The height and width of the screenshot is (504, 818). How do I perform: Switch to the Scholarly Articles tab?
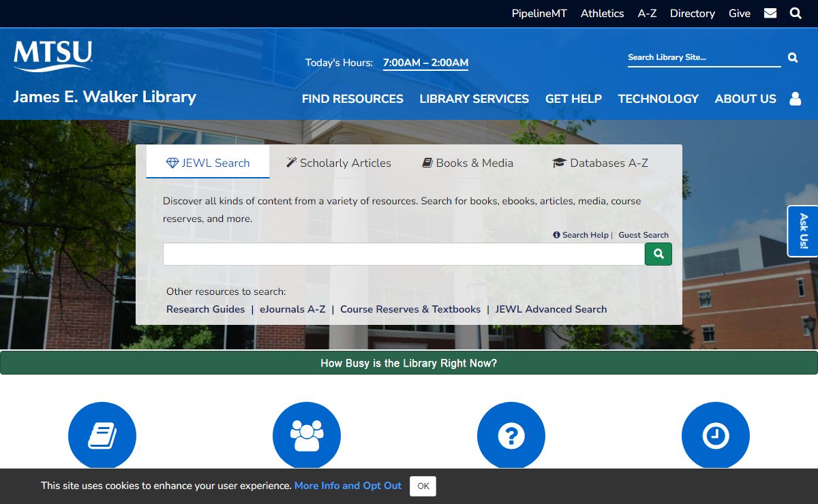339,163
